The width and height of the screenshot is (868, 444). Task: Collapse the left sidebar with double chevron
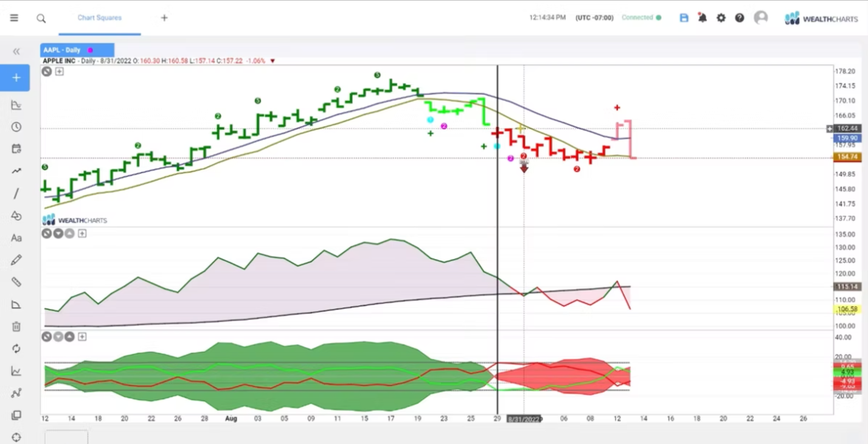16,52
